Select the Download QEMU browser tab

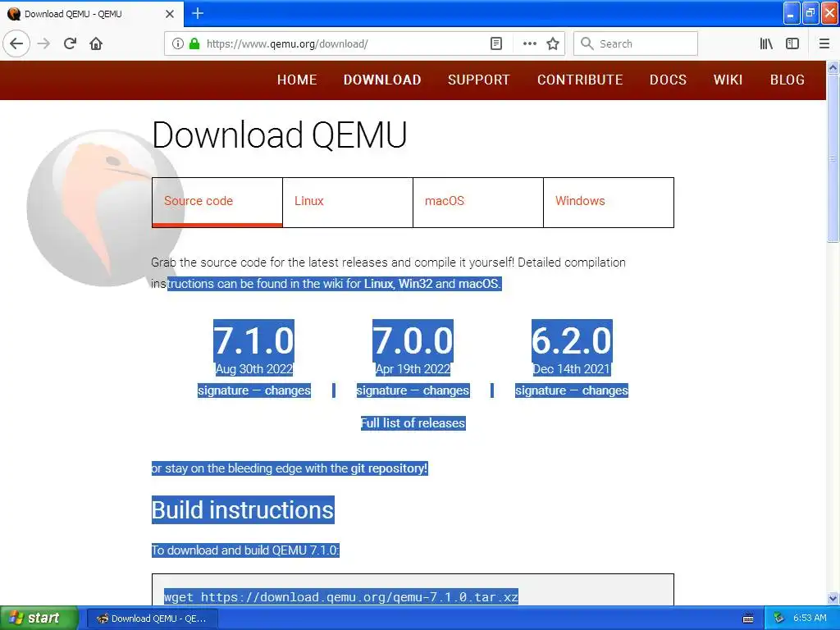(92, 14)
